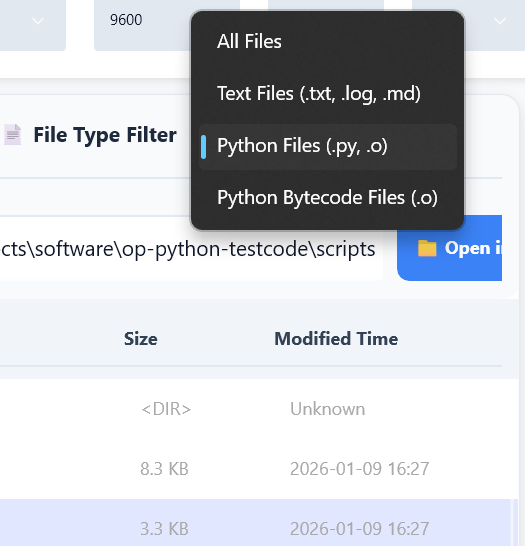Click the scripts path input field

191,248
